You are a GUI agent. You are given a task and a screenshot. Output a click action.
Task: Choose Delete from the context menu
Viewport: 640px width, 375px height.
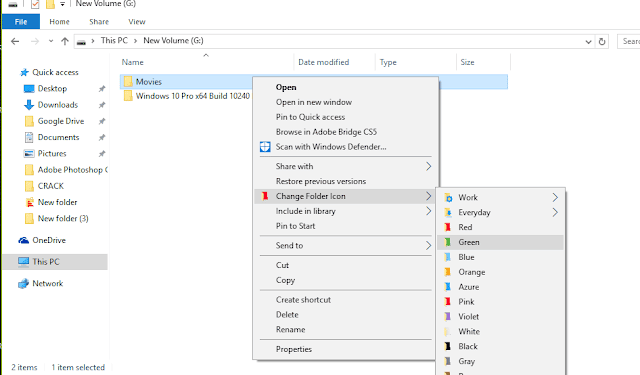click(x=345, y=315)
